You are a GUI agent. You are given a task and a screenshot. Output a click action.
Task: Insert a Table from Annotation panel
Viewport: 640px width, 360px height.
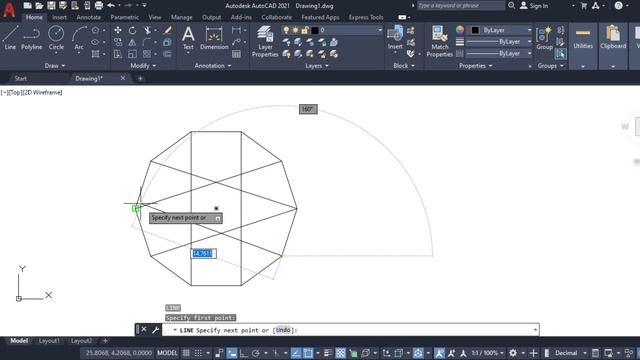(236, 54)
